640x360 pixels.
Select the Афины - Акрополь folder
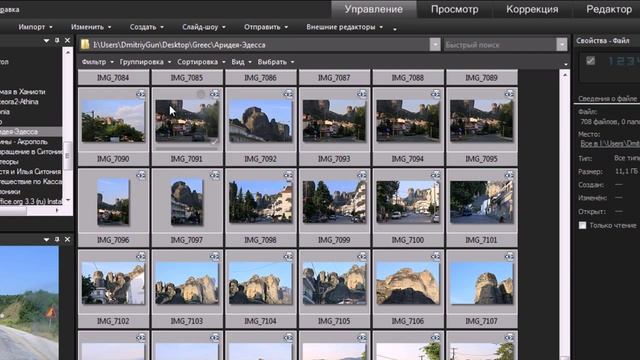[24, 142]
